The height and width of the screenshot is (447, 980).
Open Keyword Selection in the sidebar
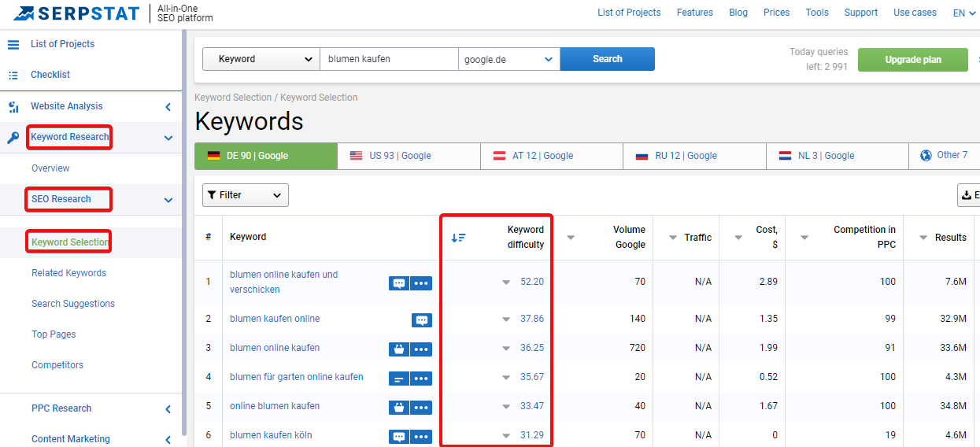pos(70,242)
